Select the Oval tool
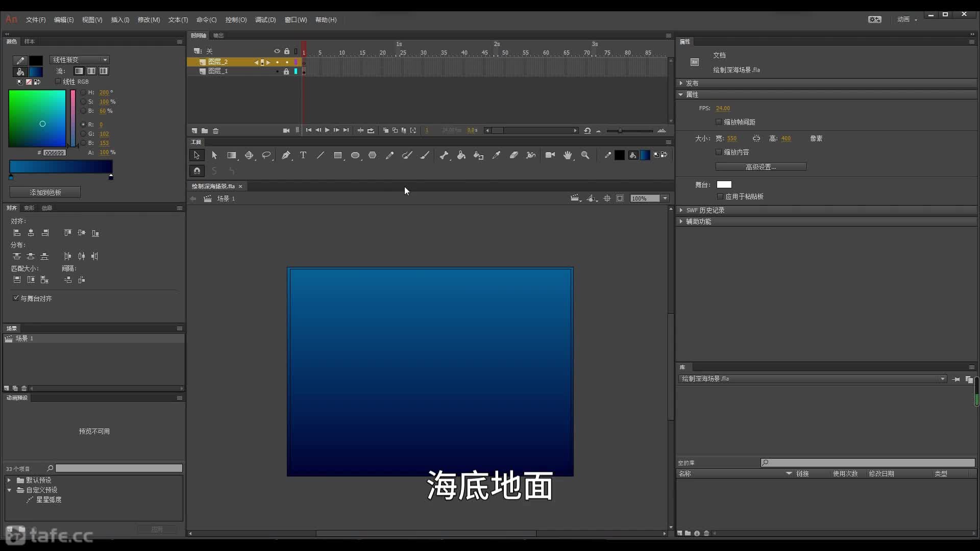Screen dimensions: 980x551 [x=355, y=155]
